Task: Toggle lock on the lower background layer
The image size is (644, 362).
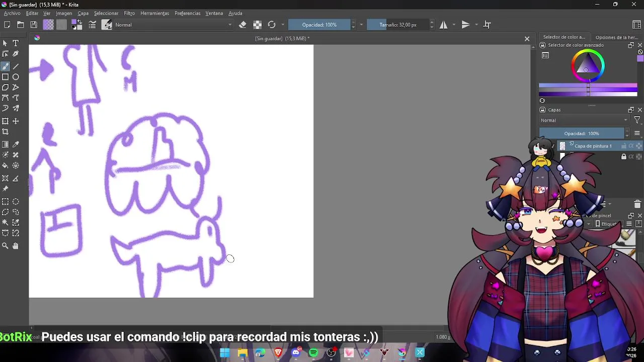Action: (624, 157)
